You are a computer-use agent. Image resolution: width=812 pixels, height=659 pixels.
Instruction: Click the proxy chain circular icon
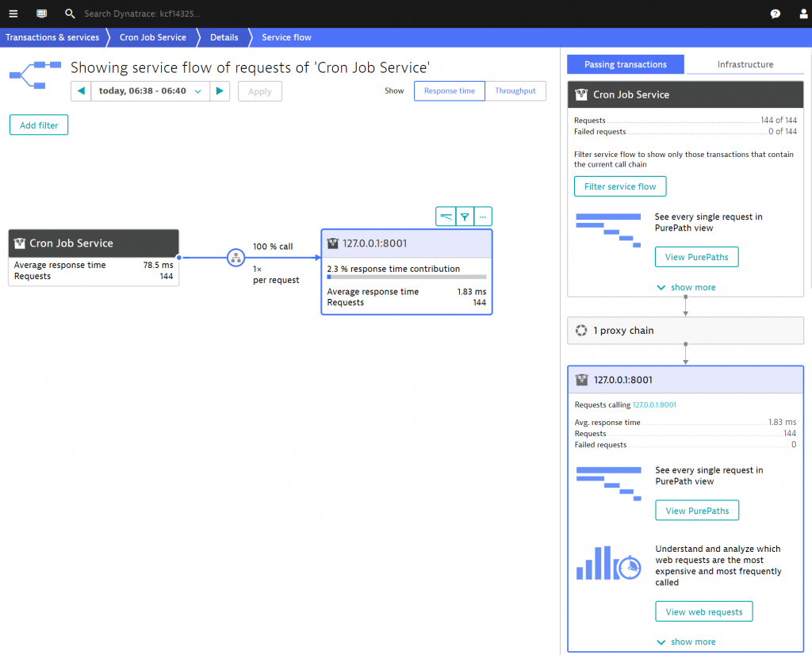tap(581, 331)
